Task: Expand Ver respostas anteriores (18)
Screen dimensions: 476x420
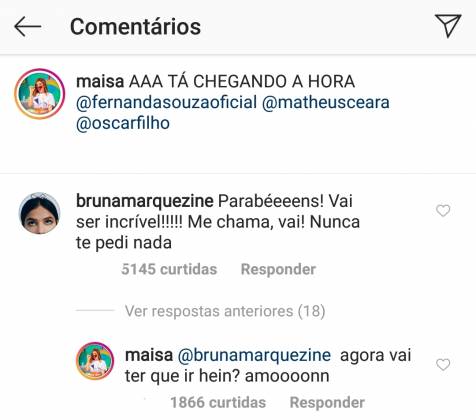Action: coord(225,311)
